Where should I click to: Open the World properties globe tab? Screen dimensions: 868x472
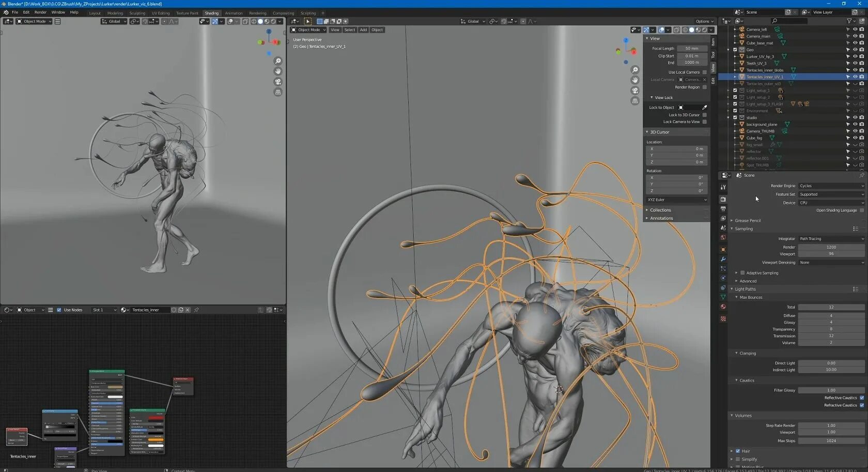click(723, 238)
